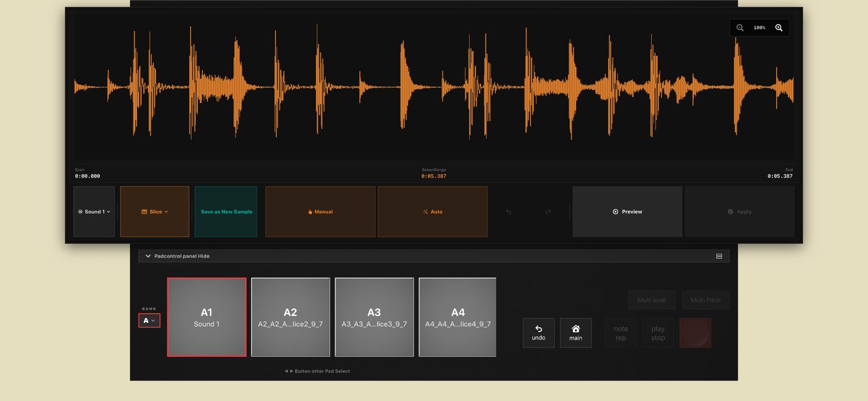This screenshot has width=868, height=401.
Task: Click the End time 0:05.387 value
Action: coord(780,176)
